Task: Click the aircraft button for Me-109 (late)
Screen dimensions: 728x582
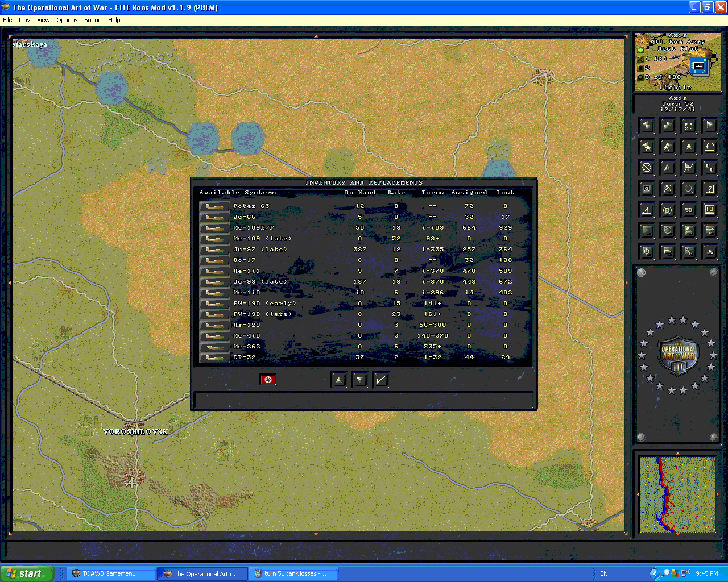Action: pos(214,239)
